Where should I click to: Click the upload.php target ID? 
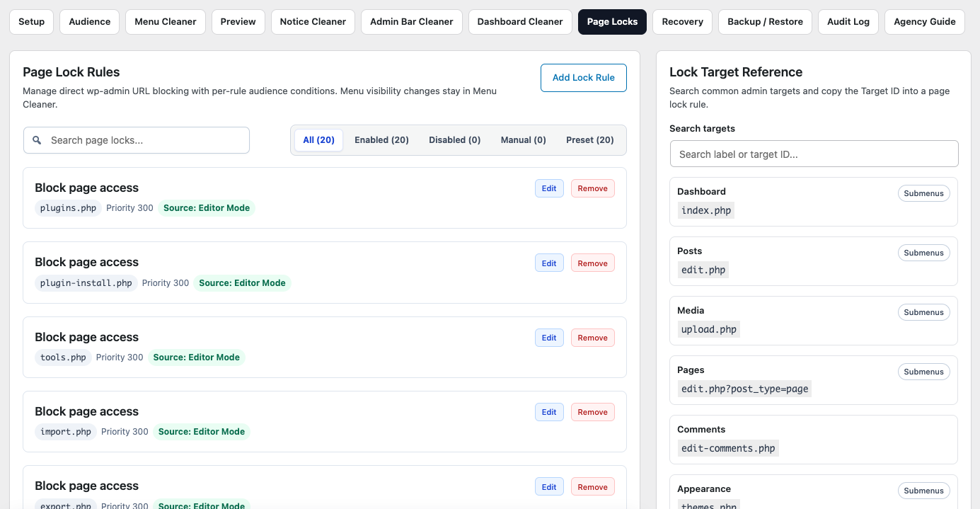(709, 329)
